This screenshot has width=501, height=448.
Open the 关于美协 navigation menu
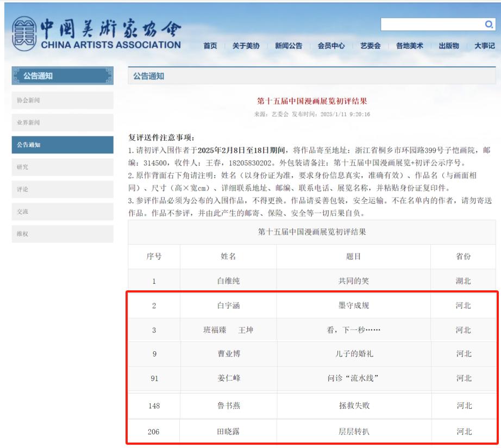tap(246, 46)
